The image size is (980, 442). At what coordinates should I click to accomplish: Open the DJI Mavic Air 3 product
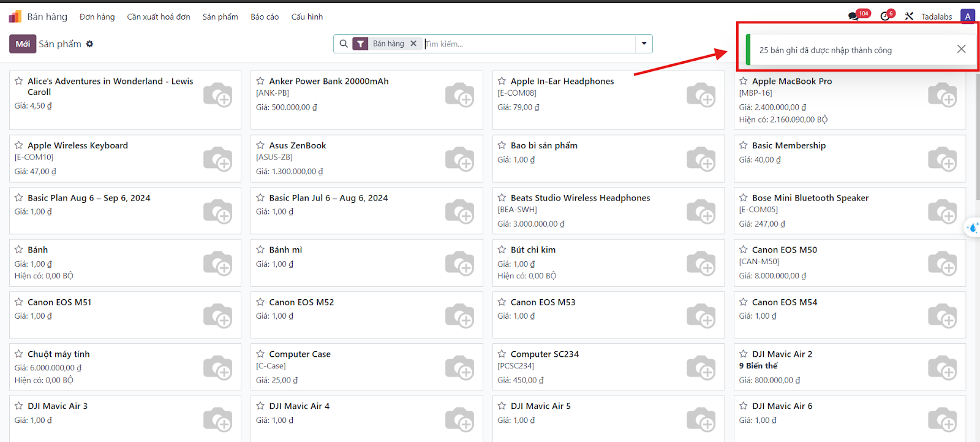pyautogui.click(x=125, y=419)
